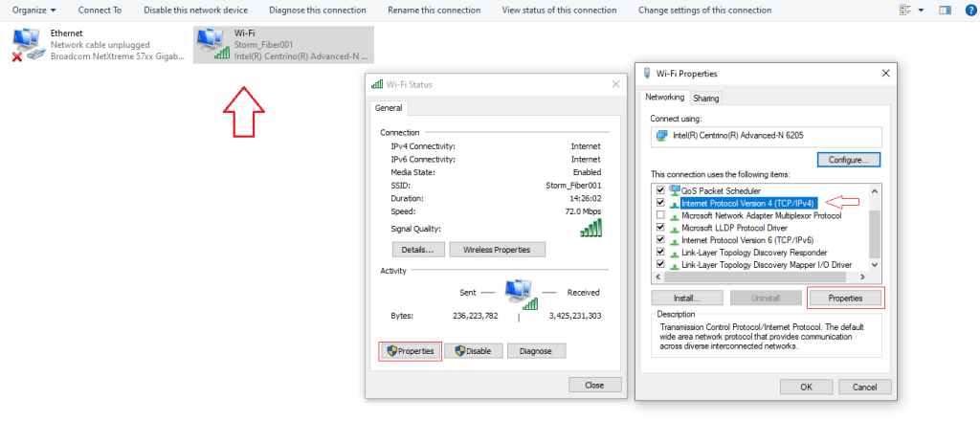This screenshot has width=980, height=443.
Task: Toggle the preview pane icon
Action: pyautogui.click(x=945, y=10)
